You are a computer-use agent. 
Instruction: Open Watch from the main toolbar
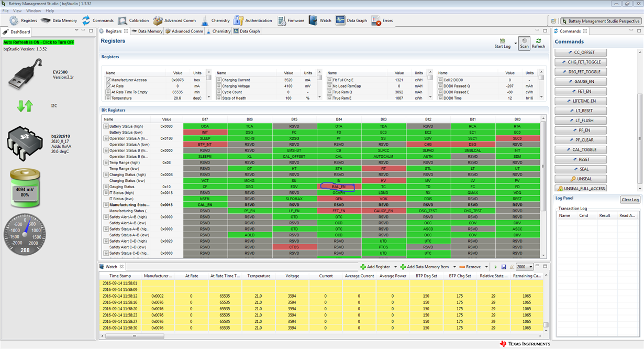pos(320,21)
